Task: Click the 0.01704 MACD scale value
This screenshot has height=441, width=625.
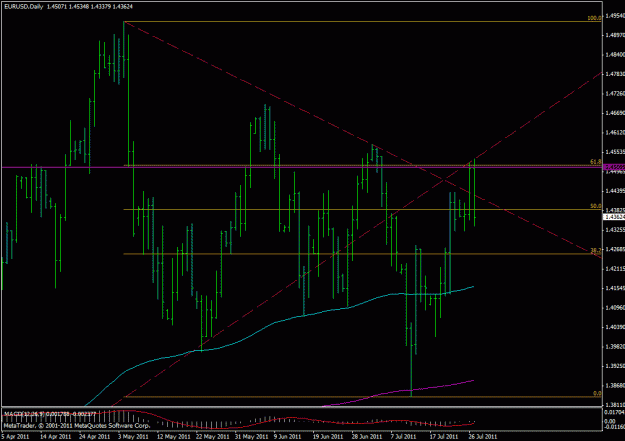Action: tap(615, 413)
